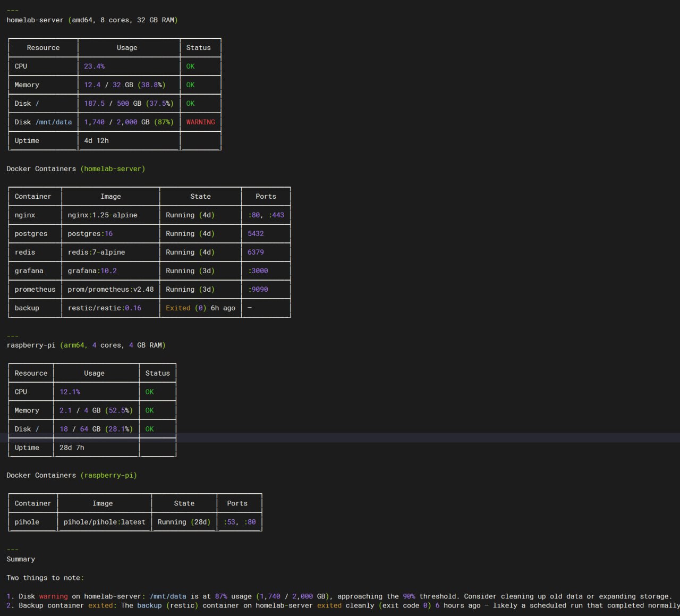The image size is (680, 616).
Task: Click the prometheus container name
Action: [x=35, y=290]
